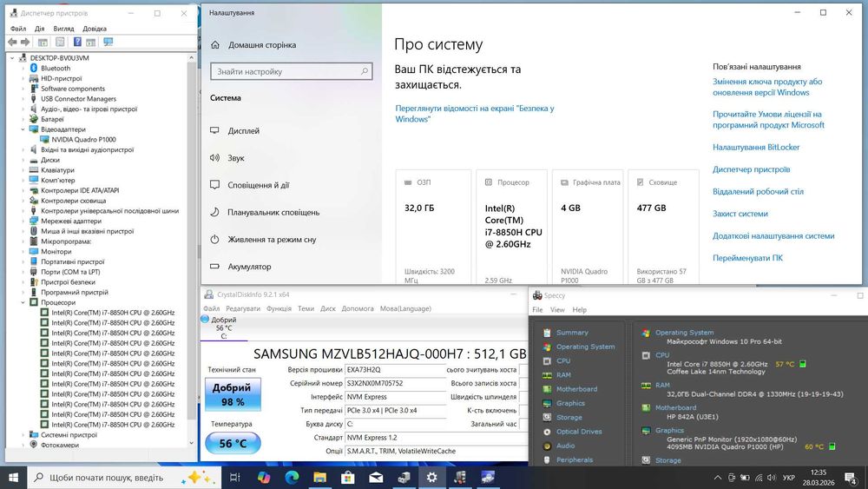Click Motherboard icon in Speccy sidebar
This screenshot has height=489, width=868.
[x=547, y=389]
